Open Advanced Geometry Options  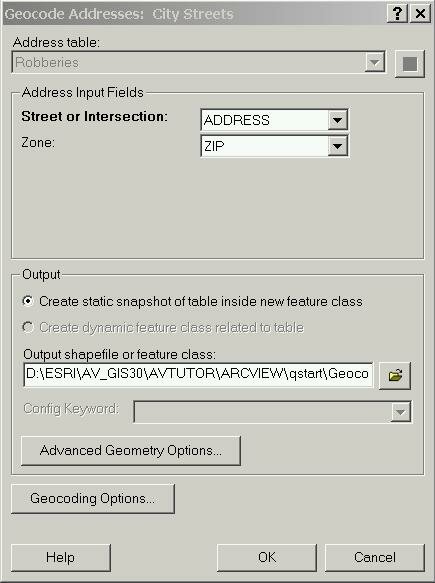(x=131, y=451)
